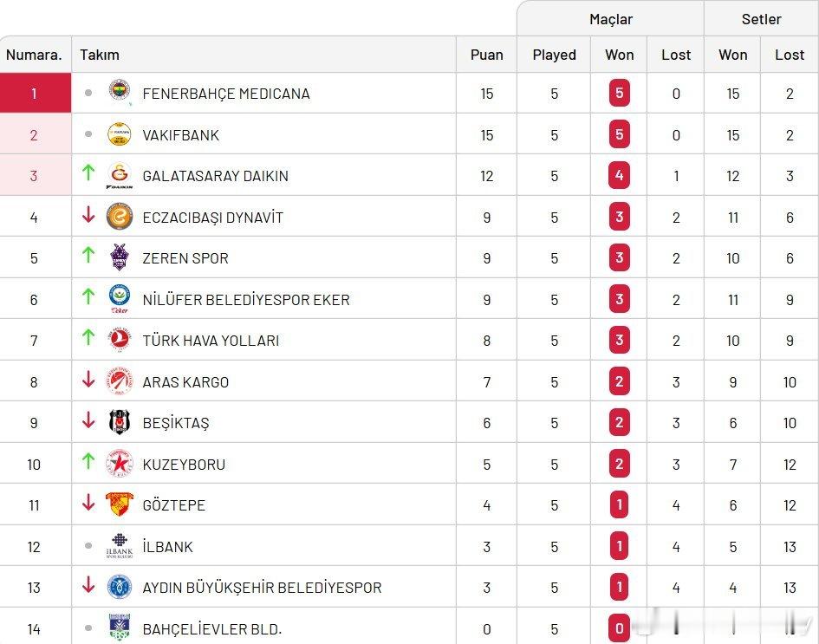Click the Göztepe team crest
This screenshot has height=644, width=819.
click(120, 504)
